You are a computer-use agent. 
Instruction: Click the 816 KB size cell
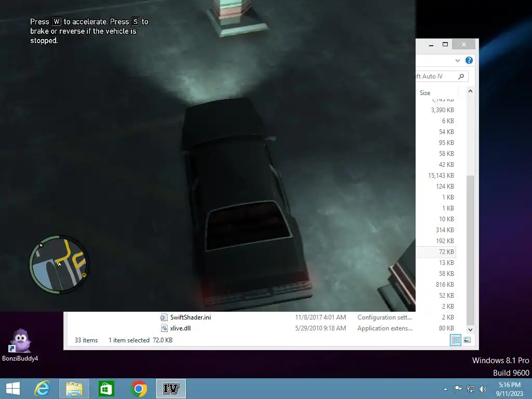click(445, 284)
